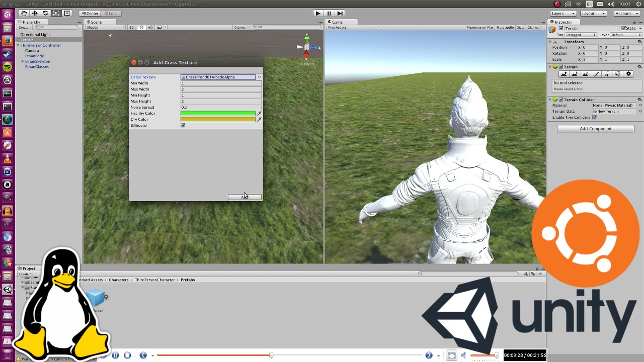
Task: Select the Move tool in Unity toolbar
Action: pyautogui.click(x=35, y=13)
